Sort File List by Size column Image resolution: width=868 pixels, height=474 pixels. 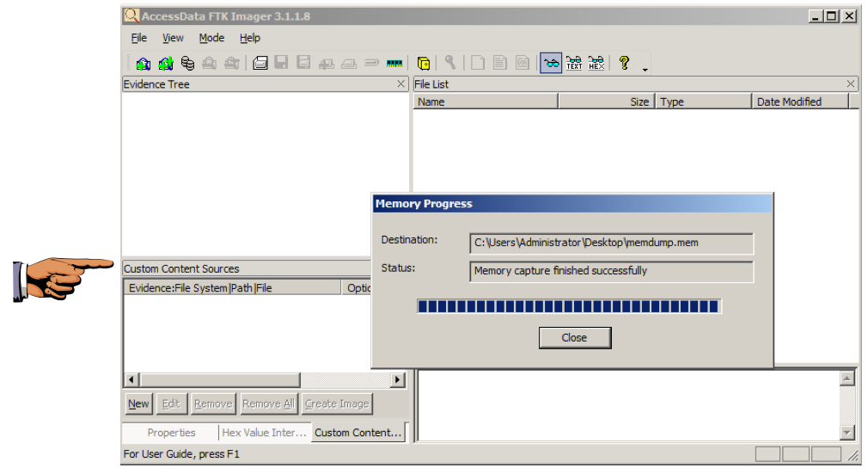click(x=607, y=102)
